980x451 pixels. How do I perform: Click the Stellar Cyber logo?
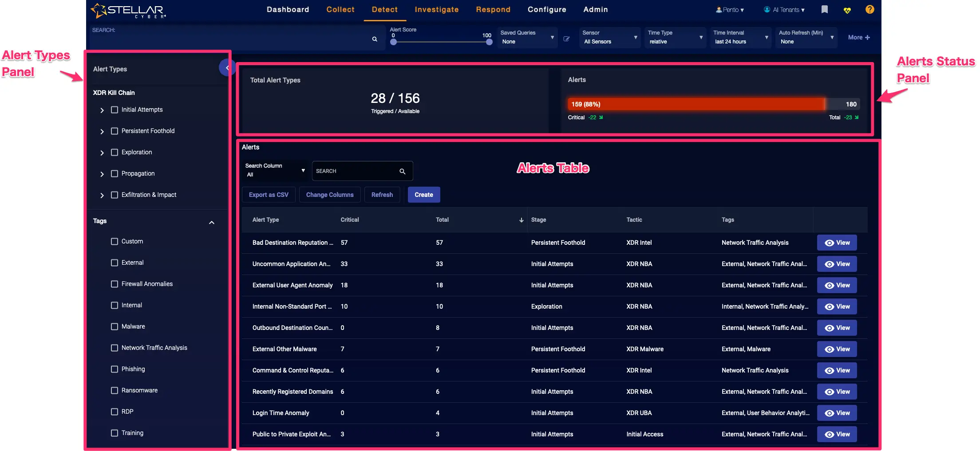129,10
